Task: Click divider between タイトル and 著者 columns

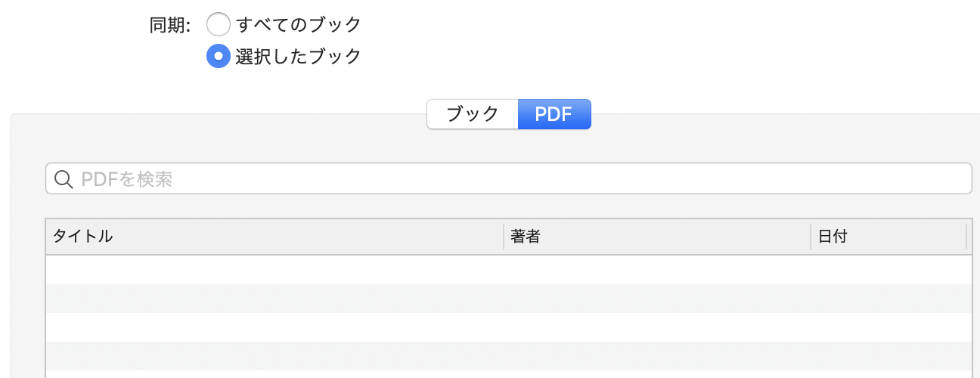Action: click(x=504, y=237)
